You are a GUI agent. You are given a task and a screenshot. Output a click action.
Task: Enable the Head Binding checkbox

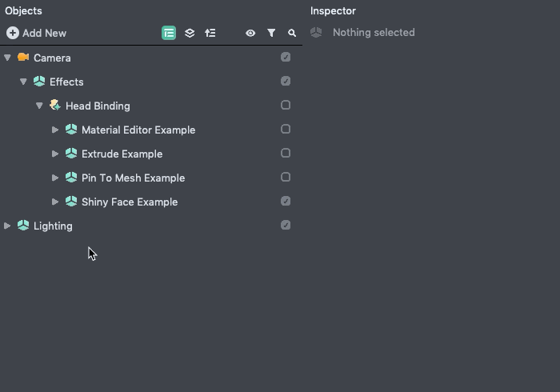click(x=286, y=105)
